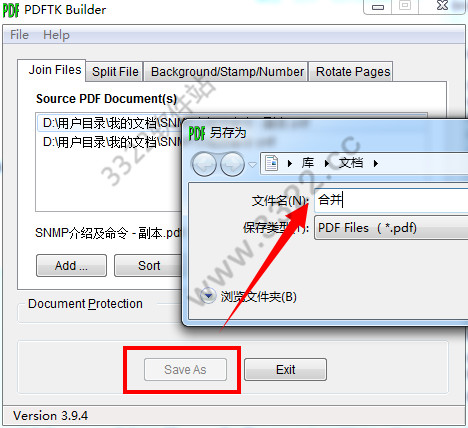
Task: Open the Help menu
Action: [x=56, y=35]
